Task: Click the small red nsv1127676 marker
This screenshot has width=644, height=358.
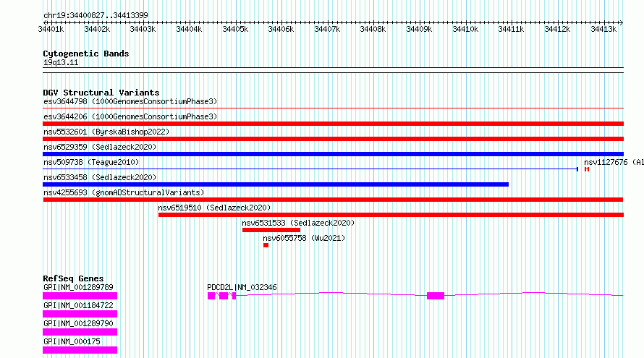Action: 587,169
